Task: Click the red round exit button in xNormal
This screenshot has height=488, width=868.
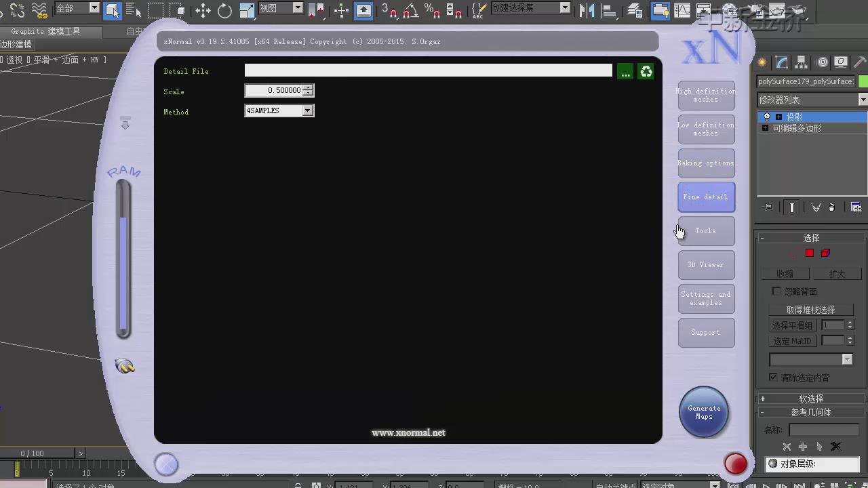Action: (x=735, y=464)
